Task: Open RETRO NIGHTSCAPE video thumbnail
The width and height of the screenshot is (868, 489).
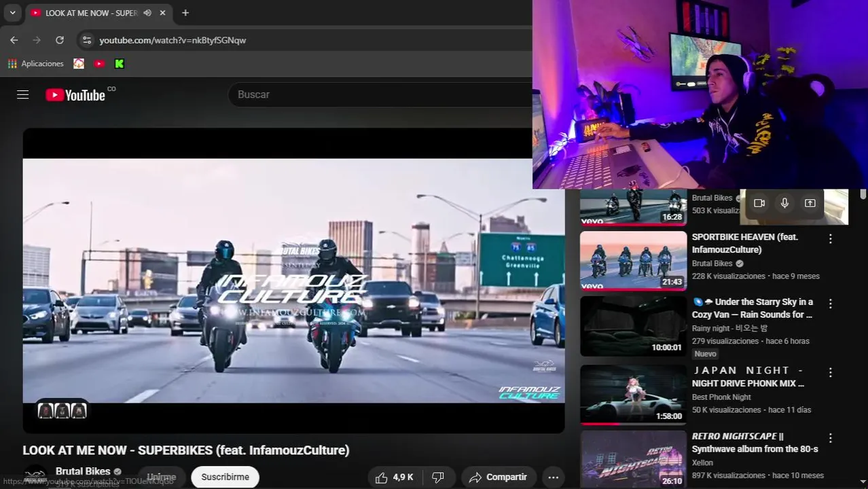Action: coord(633,460)
